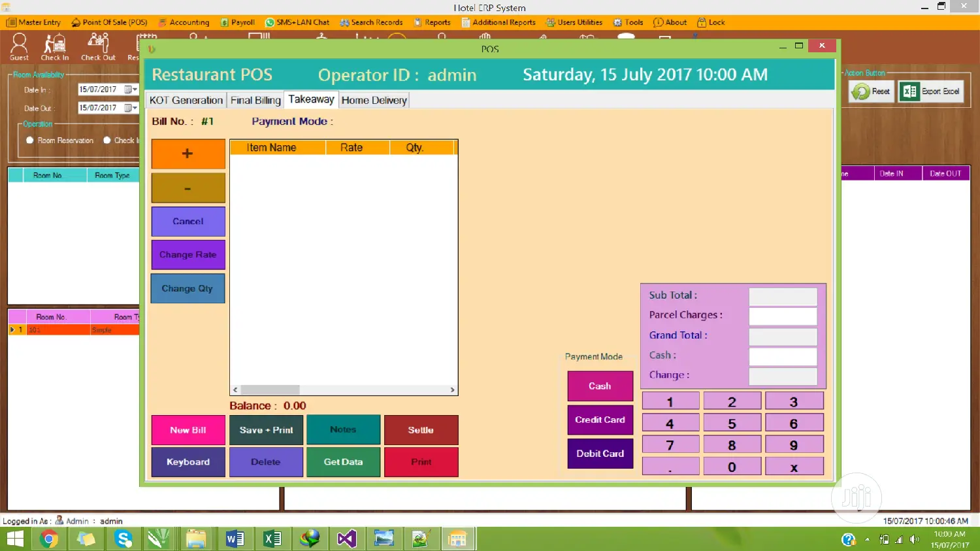Click the Parcel Charges input field
Image resolution: width=980 pixels, height=551 pixels.
[783, 316]
